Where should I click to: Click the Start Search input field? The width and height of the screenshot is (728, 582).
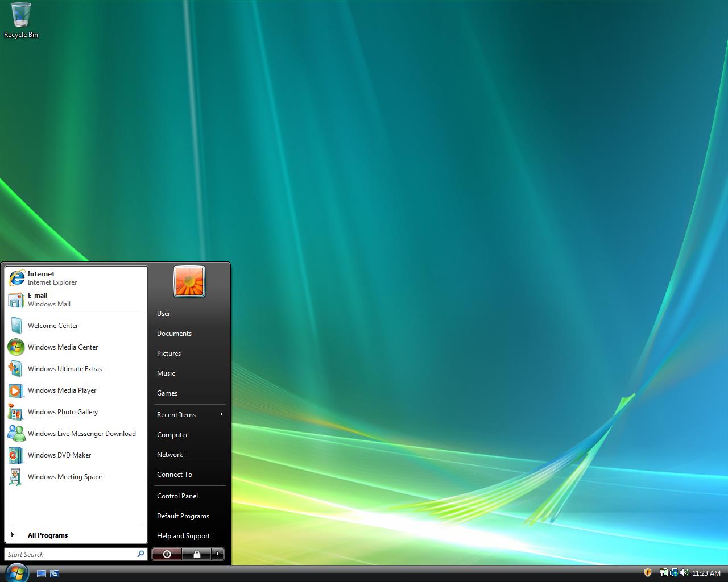click(x=71, y=555)
